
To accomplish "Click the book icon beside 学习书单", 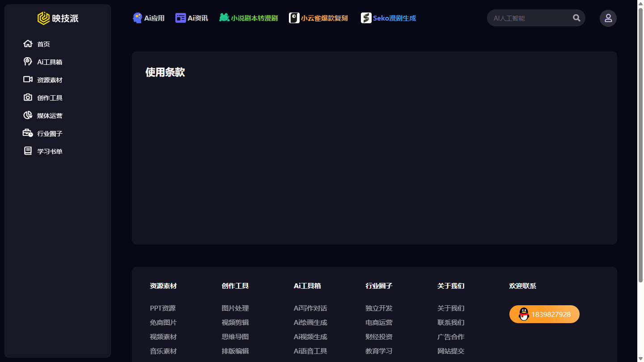I will coord(28,151).
